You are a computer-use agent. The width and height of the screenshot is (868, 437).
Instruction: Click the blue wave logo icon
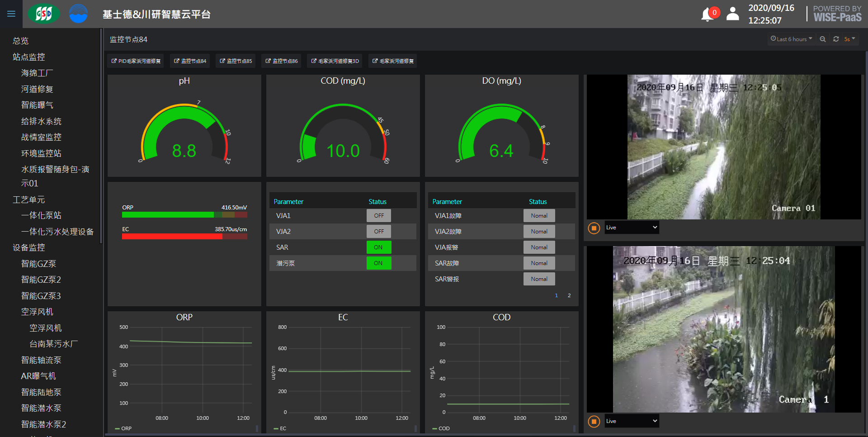point(78,14)
